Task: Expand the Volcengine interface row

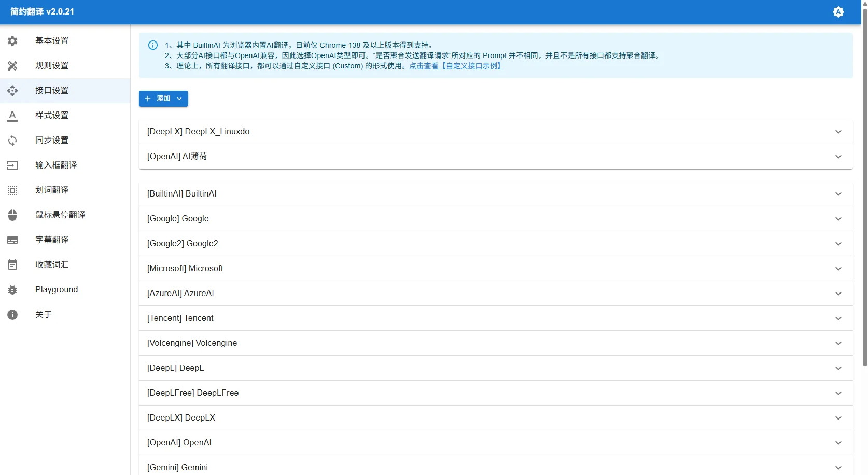Action: pyautogui.click(x=496, y=343)
